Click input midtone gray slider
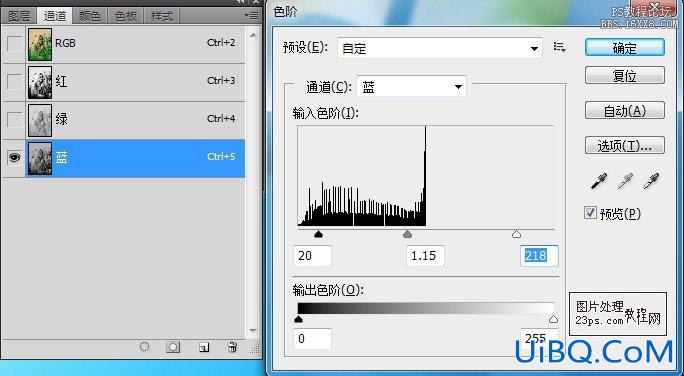Image resolution: width=684 pixels, height=376 pixels. (x=407, y=235)
